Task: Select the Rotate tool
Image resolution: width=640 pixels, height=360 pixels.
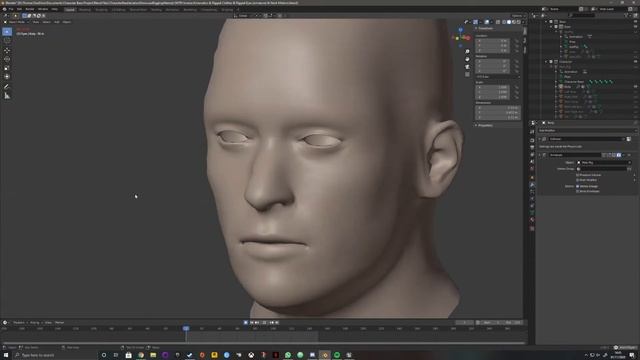Action: 7,59
